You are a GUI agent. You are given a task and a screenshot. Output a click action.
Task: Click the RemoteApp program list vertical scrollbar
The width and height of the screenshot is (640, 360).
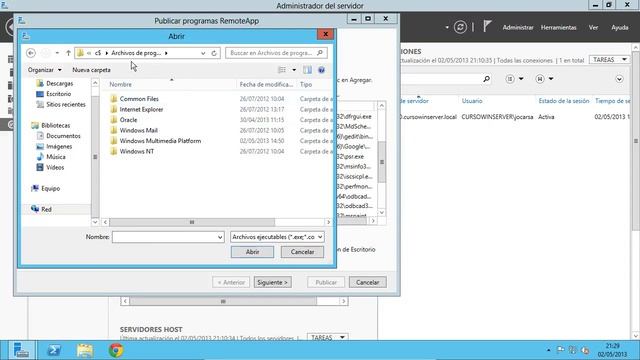coord(382,162)
